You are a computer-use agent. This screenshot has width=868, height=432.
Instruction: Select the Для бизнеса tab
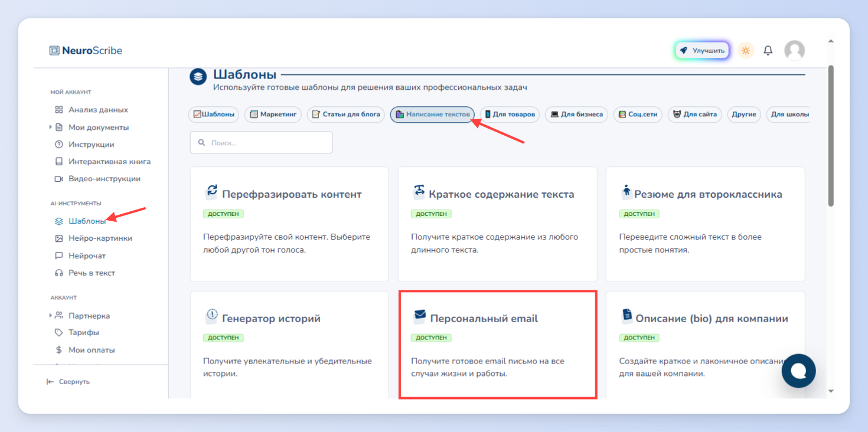pyautogui.click(x=576, y=114)
